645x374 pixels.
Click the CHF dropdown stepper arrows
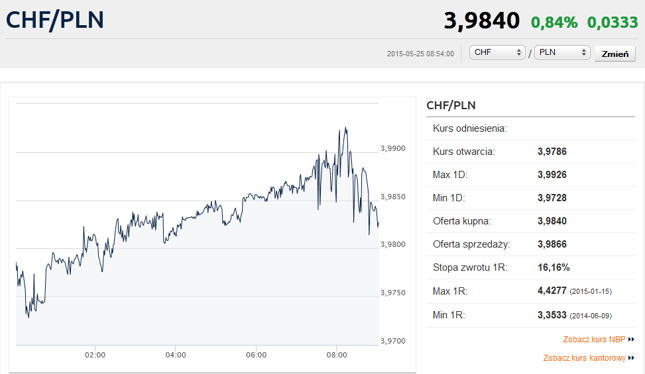click(519, 52)
